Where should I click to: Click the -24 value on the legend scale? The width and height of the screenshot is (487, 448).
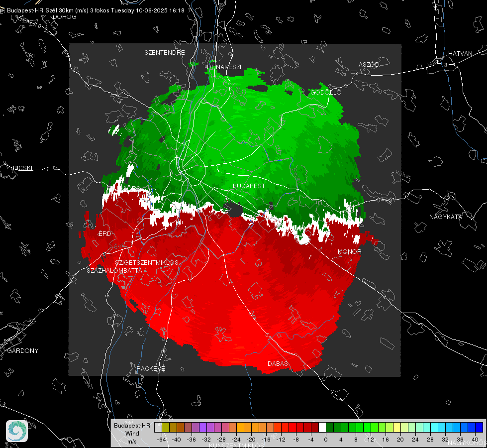pyautogui.click(x=236, y=440)
